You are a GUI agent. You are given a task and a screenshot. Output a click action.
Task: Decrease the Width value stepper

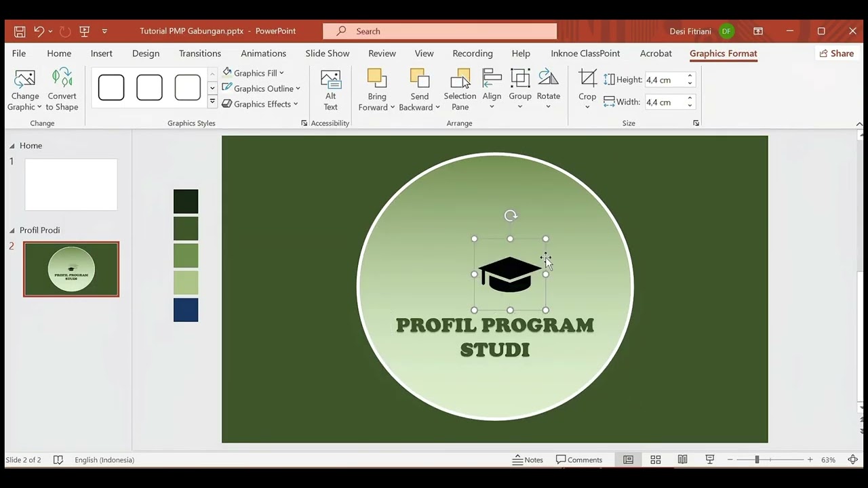coord(690,106)
